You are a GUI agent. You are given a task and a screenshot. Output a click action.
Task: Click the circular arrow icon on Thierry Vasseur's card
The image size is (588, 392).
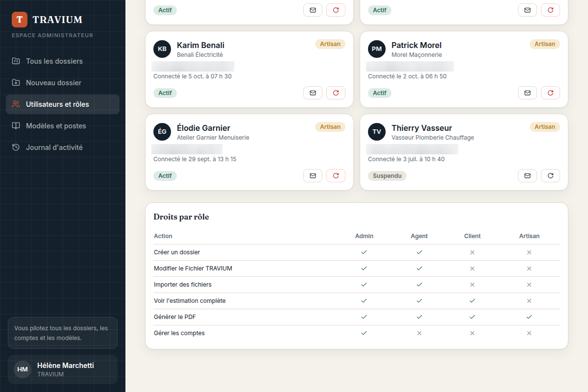coord(551,175)
